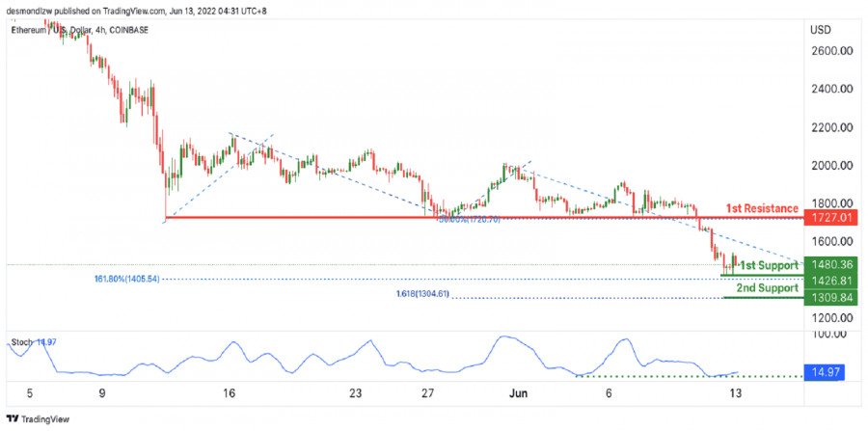Click the '27' date axis label
Viewport: 868px width, 431px height.
pyautogui.click(x=427, y=394)
